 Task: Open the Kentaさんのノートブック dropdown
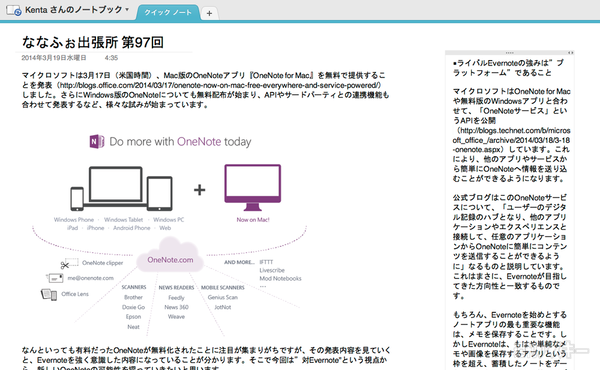tap(77, 10)
